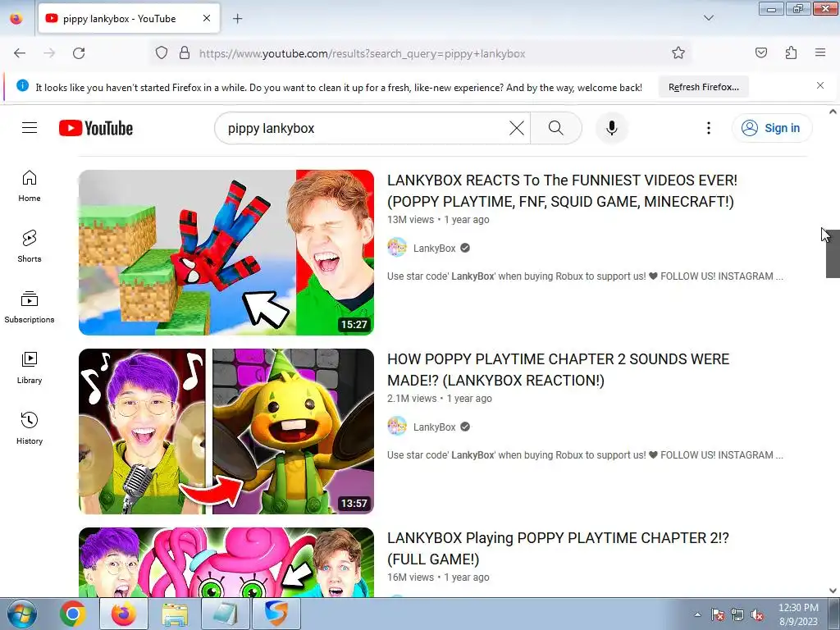Screen dimensions: 840x630
Task: Close the pippy lankybox YouTube tab
Action: 207,18
